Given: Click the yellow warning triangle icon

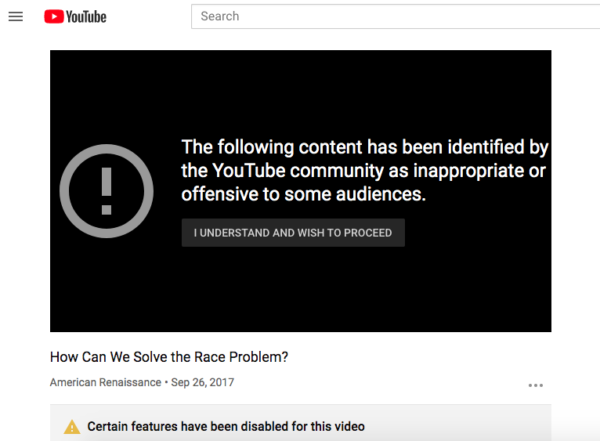Looking at the screenshot, I should (72, 427).
